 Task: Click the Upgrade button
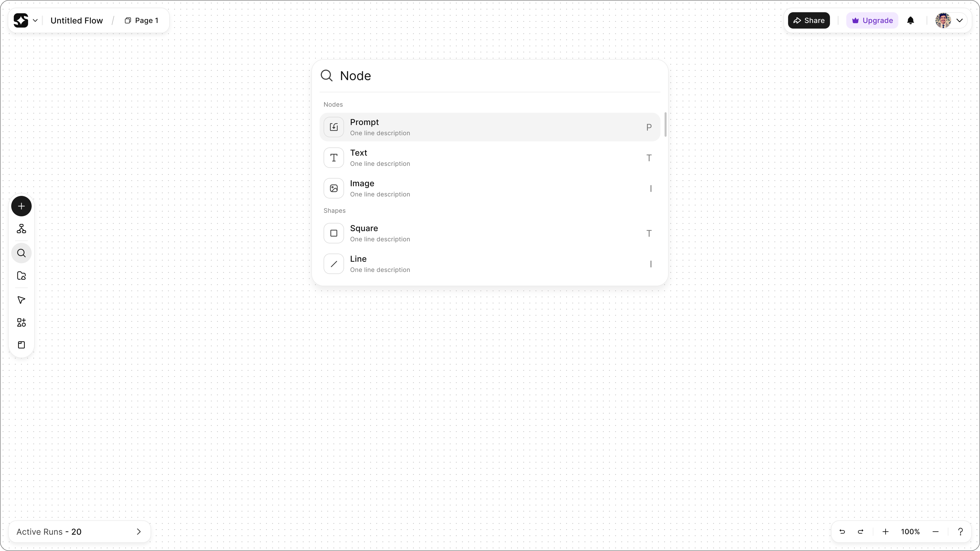(x=872, y=20)
